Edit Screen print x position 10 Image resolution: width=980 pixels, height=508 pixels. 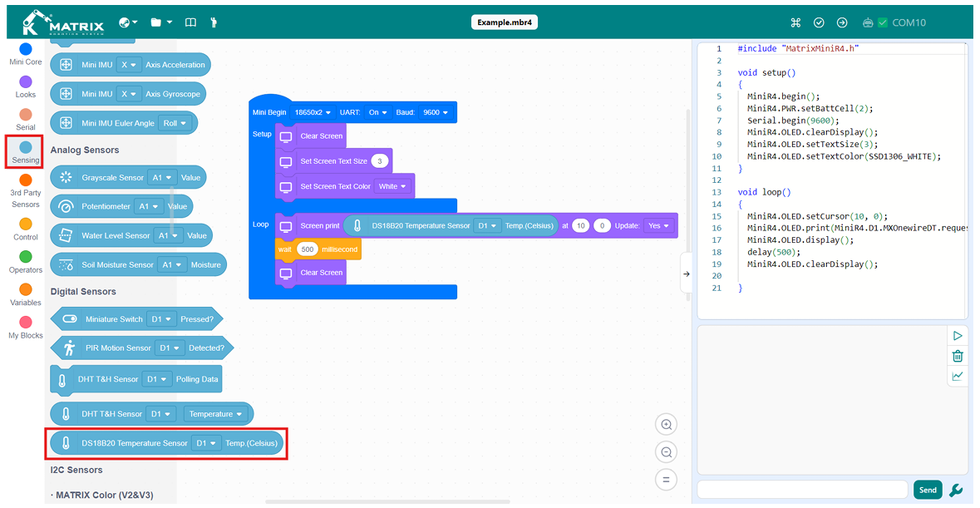coord(581,225)
